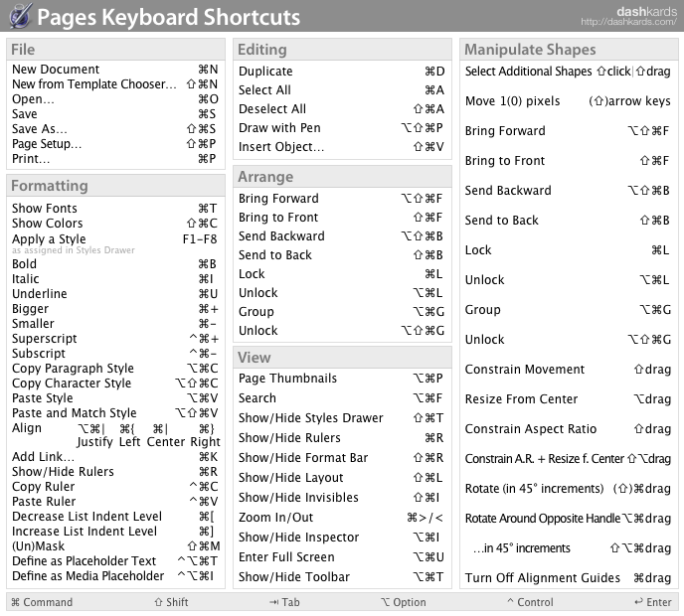The image size is (684, 616).
Task: Click the Show/Hide Inspector row
Action: click(342, 538)
